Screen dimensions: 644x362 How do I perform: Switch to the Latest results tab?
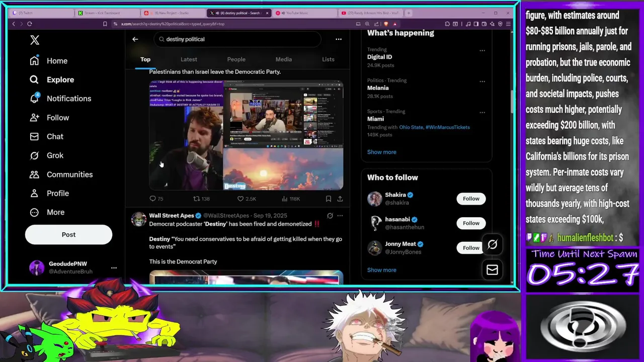189,59
